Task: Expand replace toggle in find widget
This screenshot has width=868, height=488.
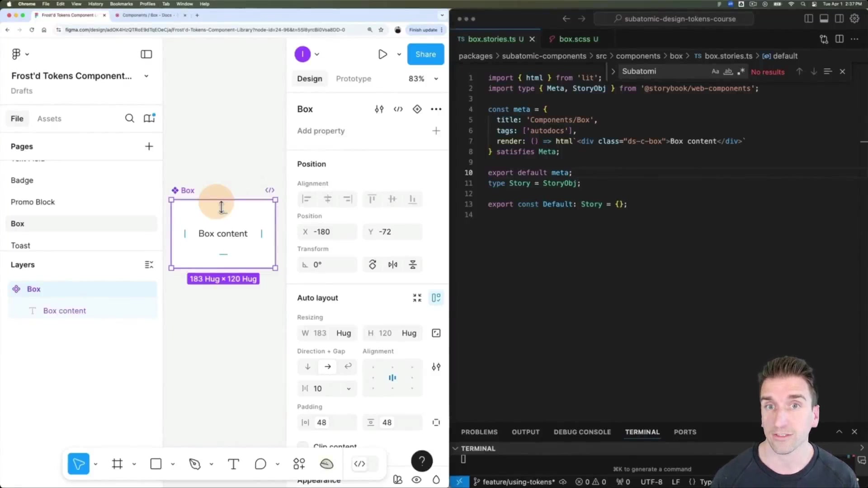Action: coord(613,71)
